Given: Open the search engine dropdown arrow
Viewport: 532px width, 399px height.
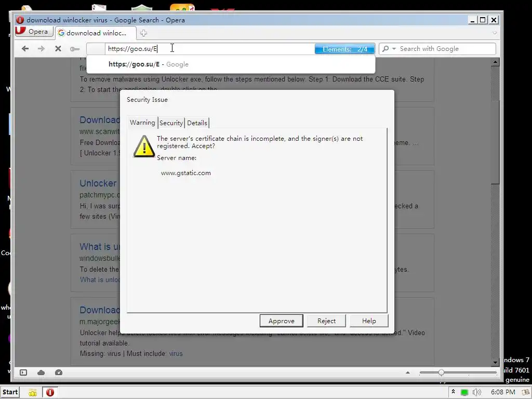Looking at the screenshot, I should [394, 48].
